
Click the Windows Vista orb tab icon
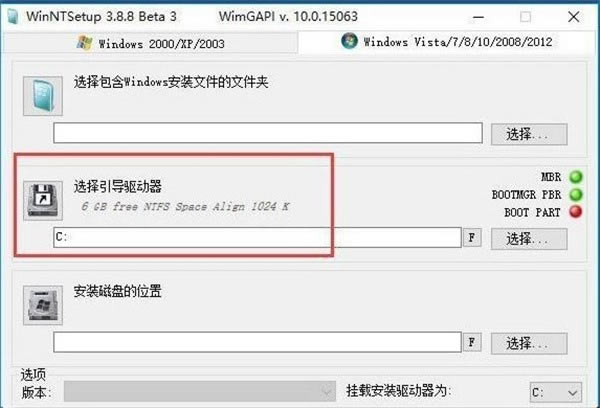click(x=349, y=41)
